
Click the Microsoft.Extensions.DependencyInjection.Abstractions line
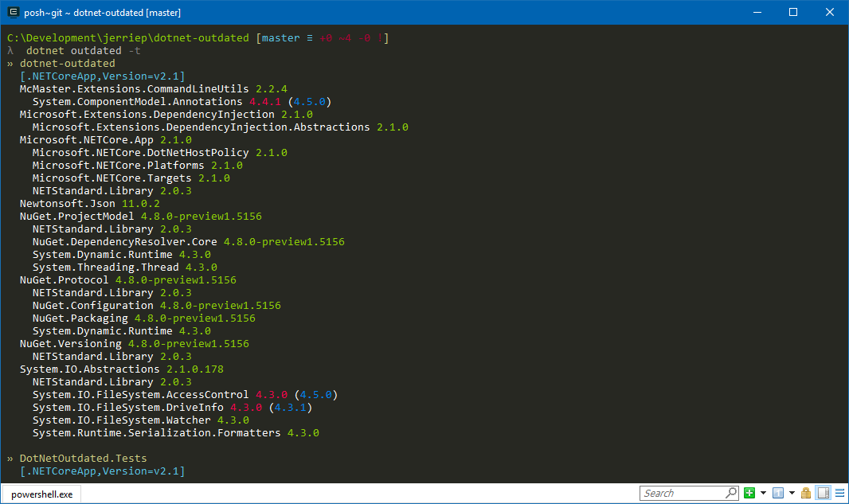(221, 127)
